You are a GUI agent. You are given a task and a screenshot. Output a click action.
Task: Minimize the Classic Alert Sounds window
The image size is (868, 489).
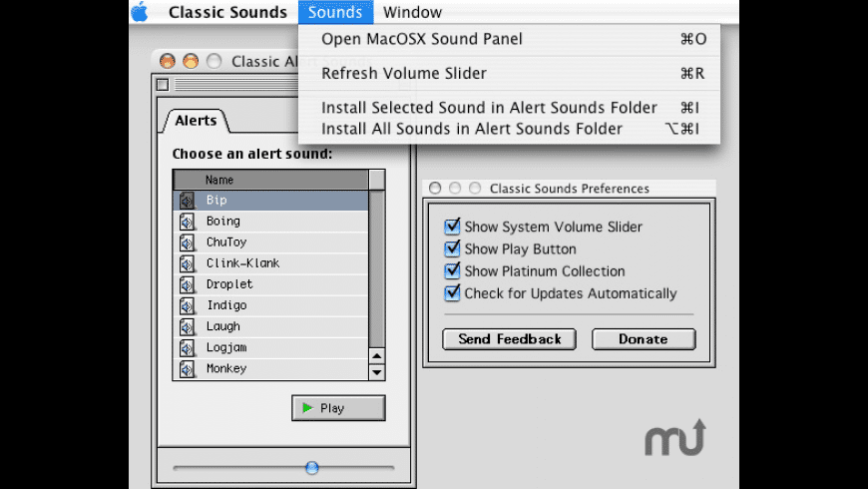click(x=191, y=61)
